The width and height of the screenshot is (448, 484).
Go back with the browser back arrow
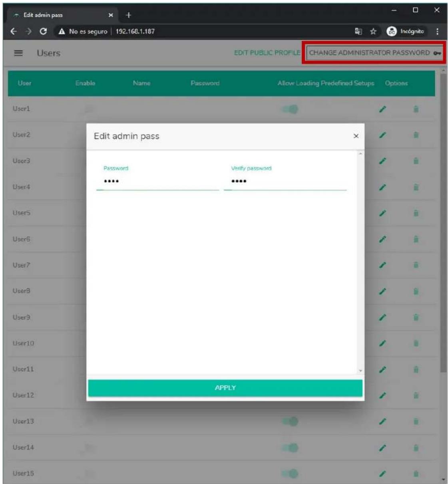coord(14,31)
